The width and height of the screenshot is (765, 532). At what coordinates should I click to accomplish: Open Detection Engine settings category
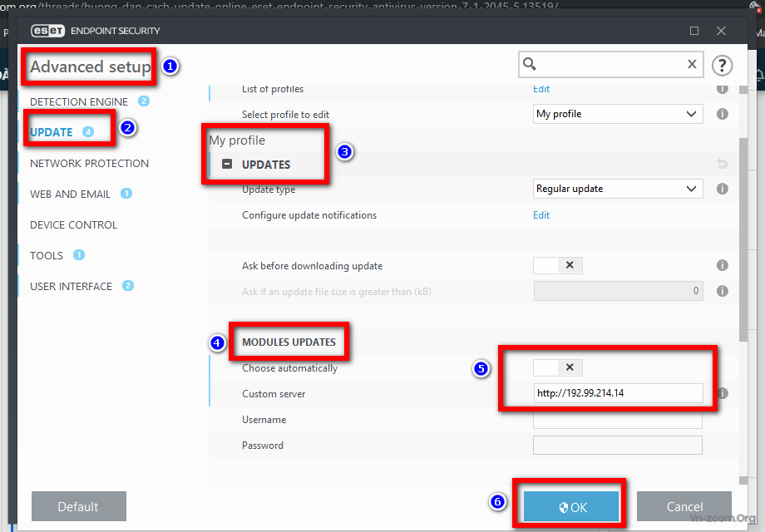[79, 101]
